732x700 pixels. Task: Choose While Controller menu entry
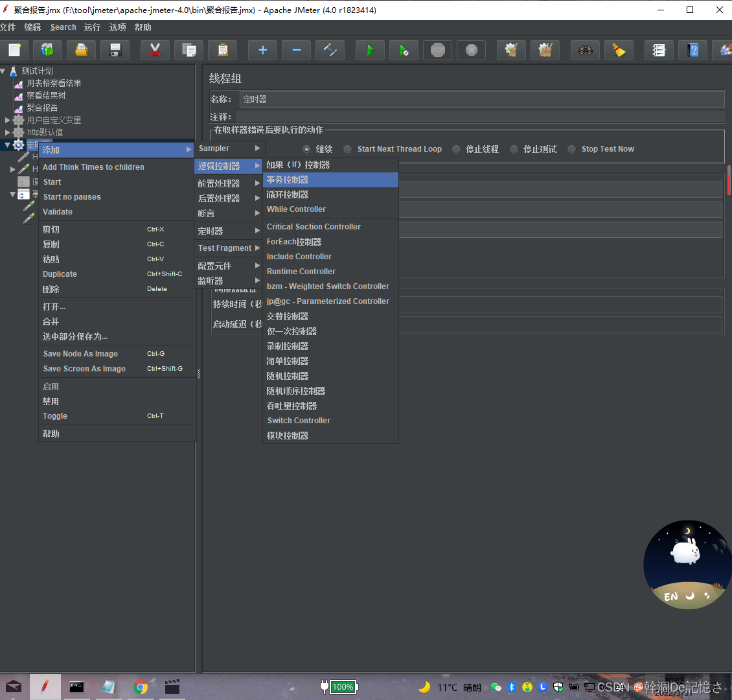click(x=330, y=209)
